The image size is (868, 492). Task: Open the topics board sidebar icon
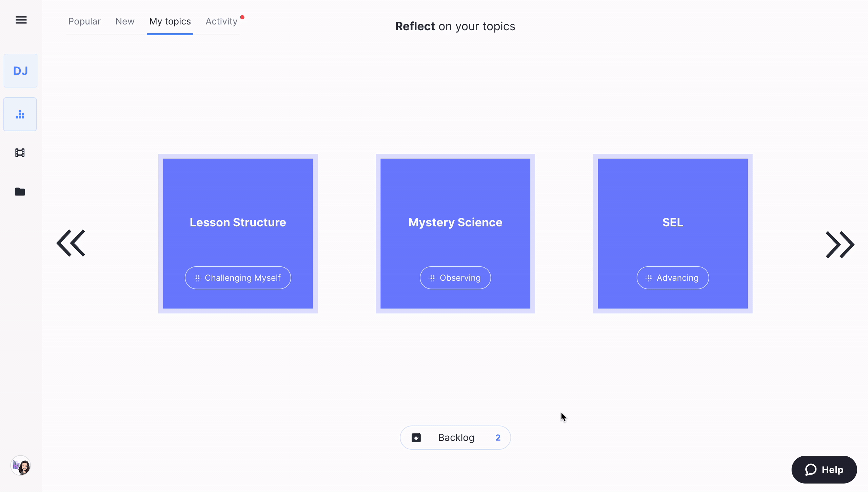point(20,114)
